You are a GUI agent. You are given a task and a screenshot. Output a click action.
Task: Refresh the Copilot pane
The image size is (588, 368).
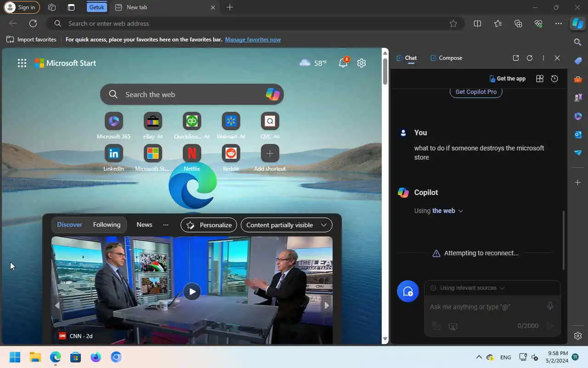530,58
